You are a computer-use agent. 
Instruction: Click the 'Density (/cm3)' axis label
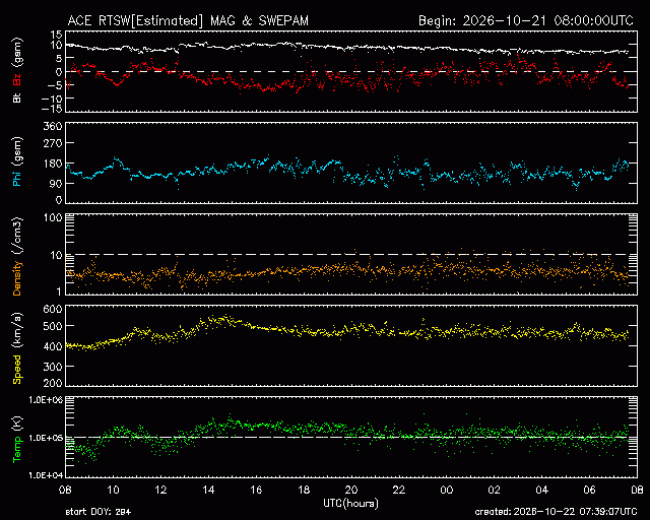point(17,256)
